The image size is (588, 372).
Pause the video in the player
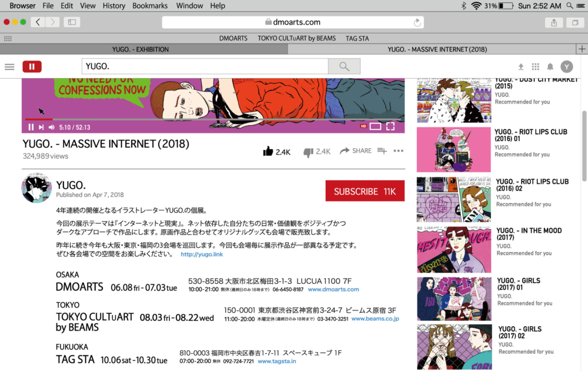tap(31, 127)
